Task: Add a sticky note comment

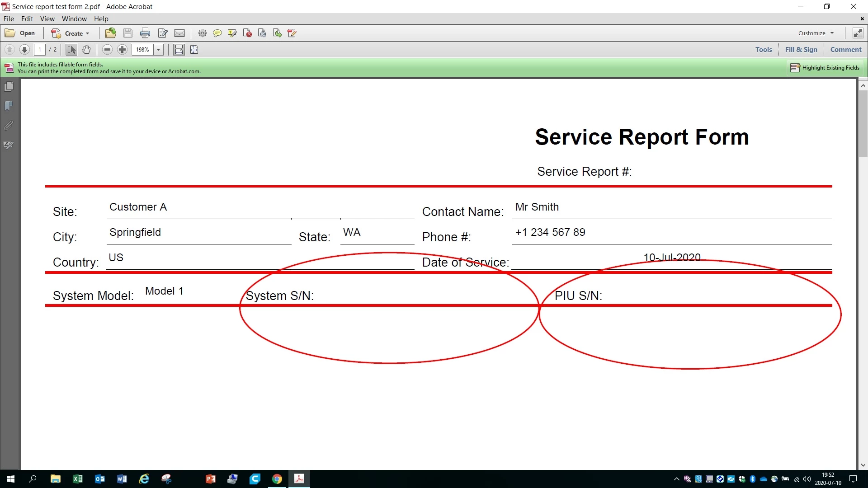Action: [217, 33]
